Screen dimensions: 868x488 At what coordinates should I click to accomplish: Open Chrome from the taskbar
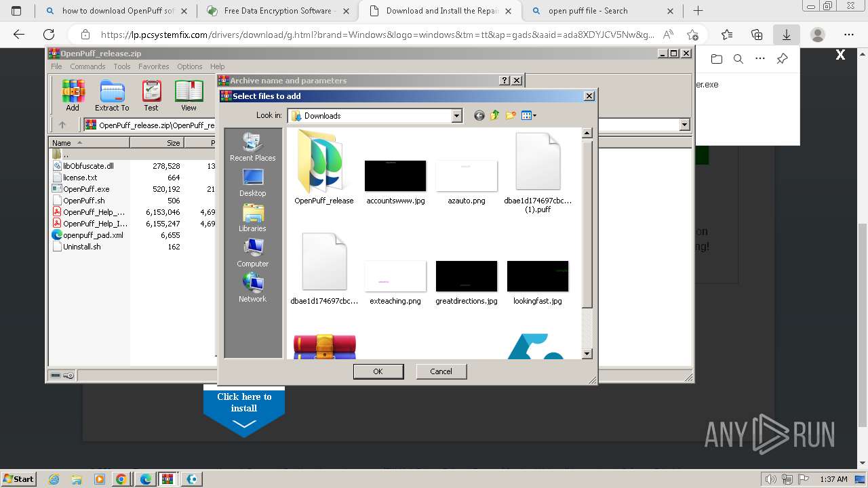(121, 479)
